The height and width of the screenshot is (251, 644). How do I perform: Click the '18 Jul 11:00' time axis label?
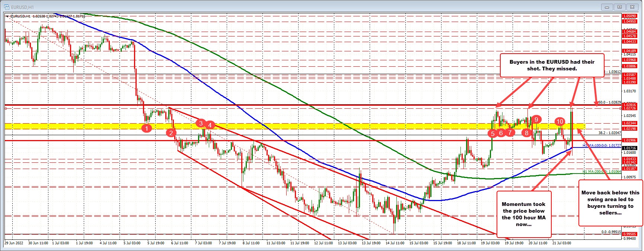(x=466, y=243)
